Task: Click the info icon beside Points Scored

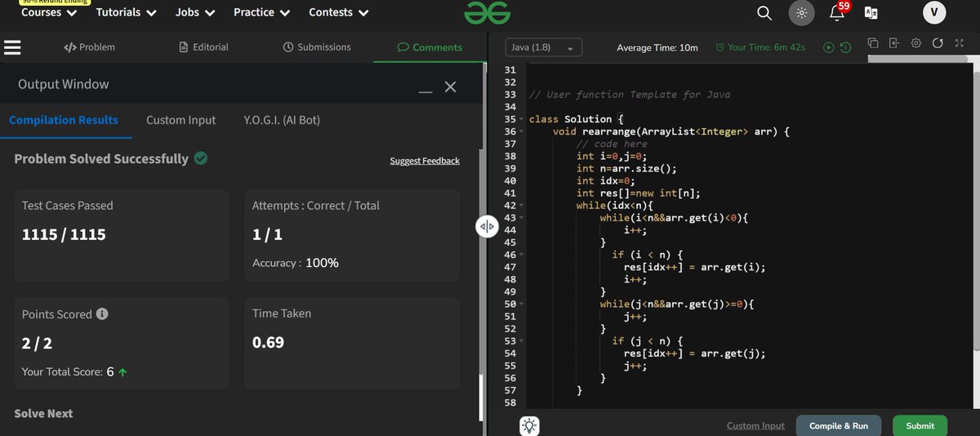Action: click(x=103, y=314)
